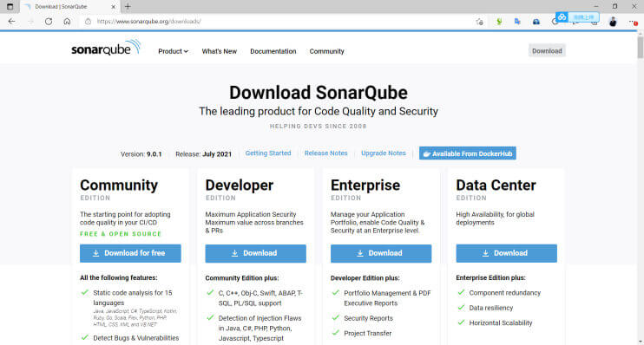Click the Horizontal Scalability feature
Viewport: 644px width, 345px height.
coord(501,323)
